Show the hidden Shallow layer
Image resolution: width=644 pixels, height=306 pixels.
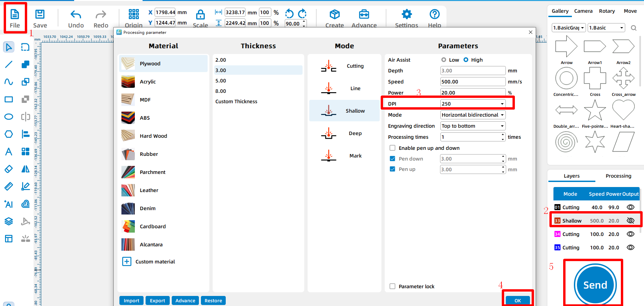tap(630, 221)
